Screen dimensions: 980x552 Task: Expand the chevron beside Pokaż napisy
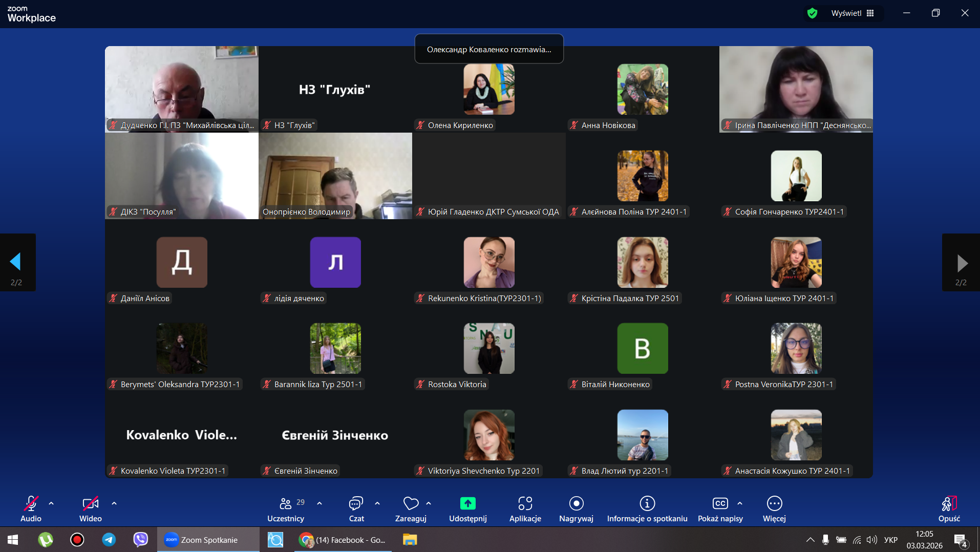coord(740,503)
